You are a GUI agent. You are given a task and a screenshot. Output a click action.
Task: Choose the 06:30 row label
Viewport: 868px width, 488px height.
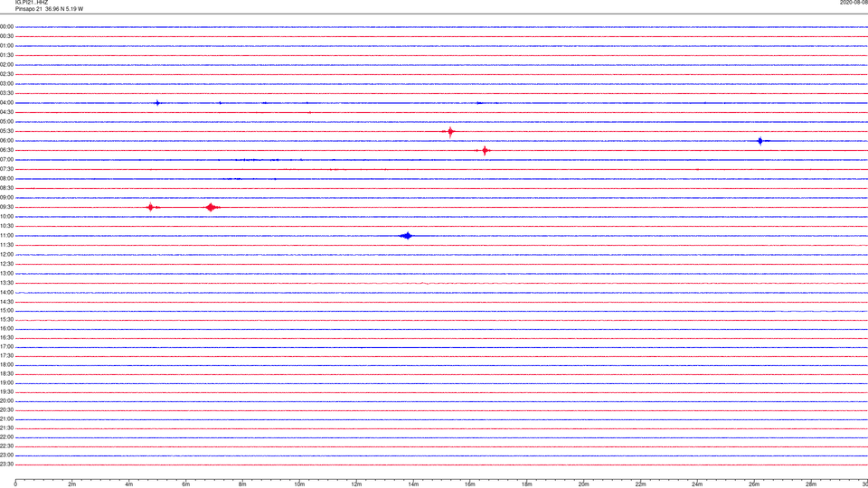(6, 150)
